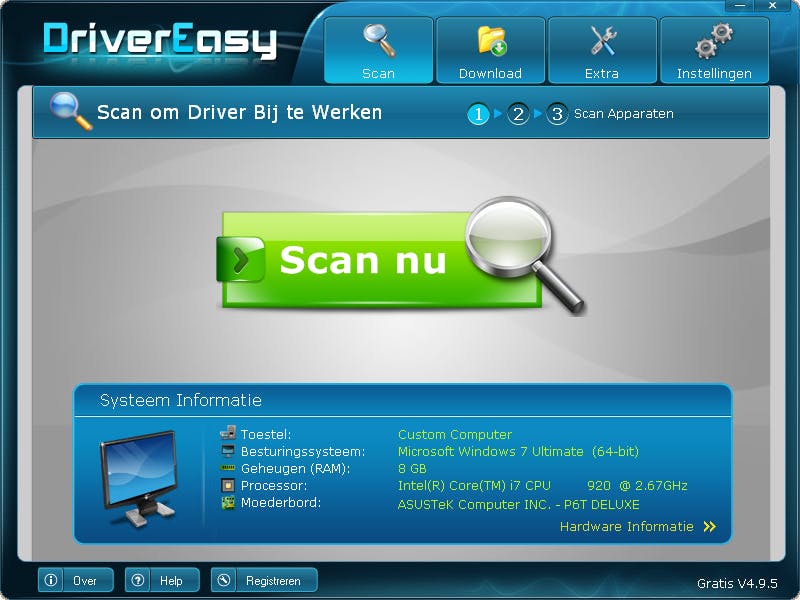The height and width of the screenshot is (600, 800).
Task: Click the 8 GB memory value
Action: (x=412, y=468)
